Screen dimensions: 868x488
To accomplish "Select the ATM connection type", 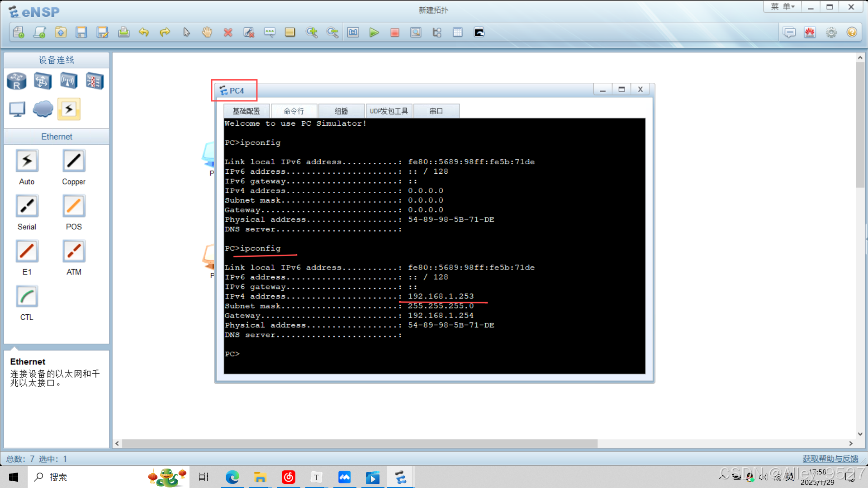I will coord(73,251).
